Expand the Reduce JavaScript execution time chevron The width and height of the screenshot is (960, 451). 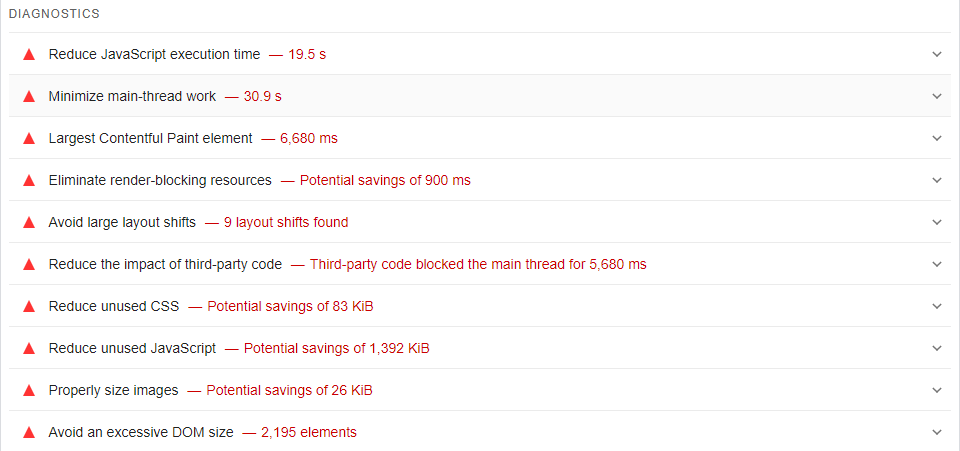[x=936, y=54]
